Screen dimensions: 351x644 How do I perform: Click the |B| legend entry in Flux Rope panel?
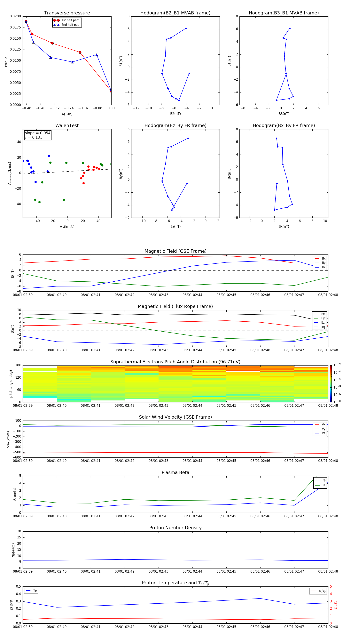[x=320, y=327]
